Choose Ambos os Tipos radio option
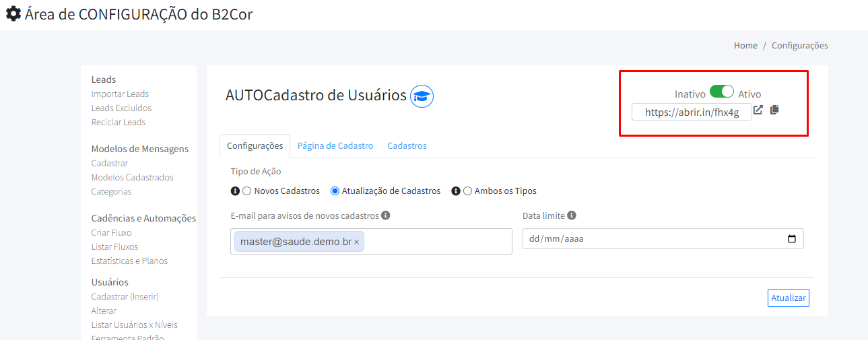The image size is (868, 340). [467, 191]
